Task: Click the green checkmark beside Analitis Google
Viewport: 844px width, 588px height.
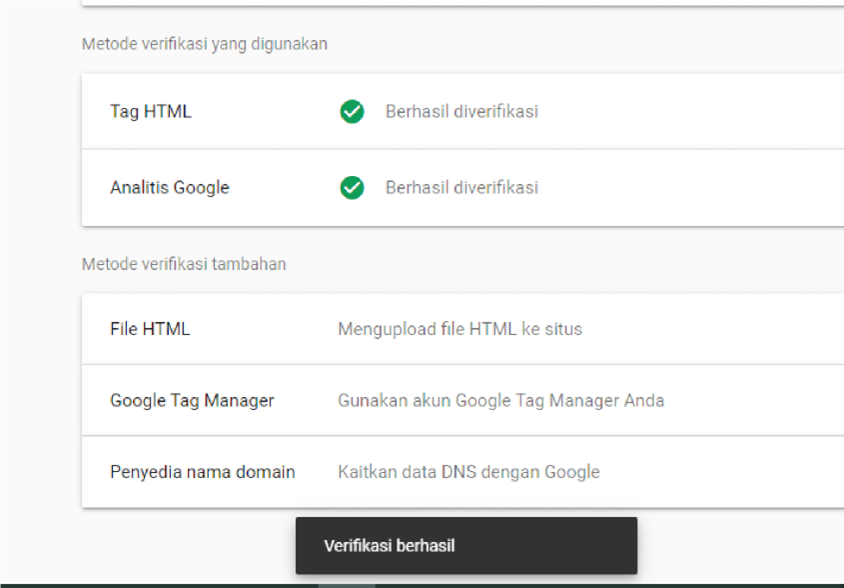Action: click(352, 187)
